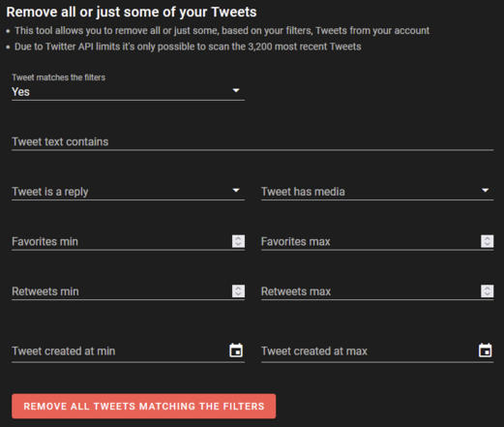Select the Retweets max input field
Viewport: 504px width, 427px height.
click(x=371, y=291)
